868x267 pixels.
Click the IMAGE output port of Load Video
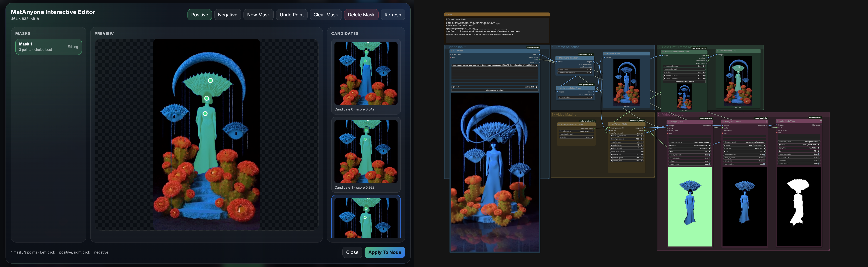pyautogui.click(x=539, y=55)
